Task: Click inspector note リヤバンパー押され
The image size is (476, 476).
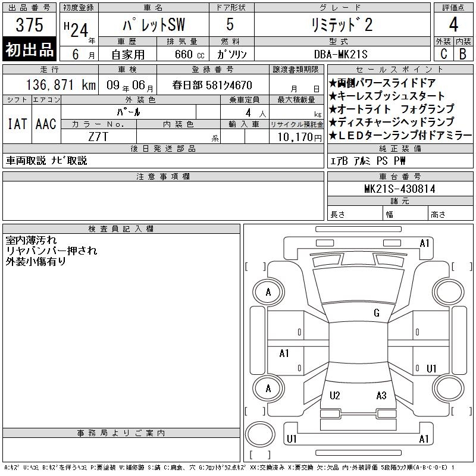Action: point(51,250)
